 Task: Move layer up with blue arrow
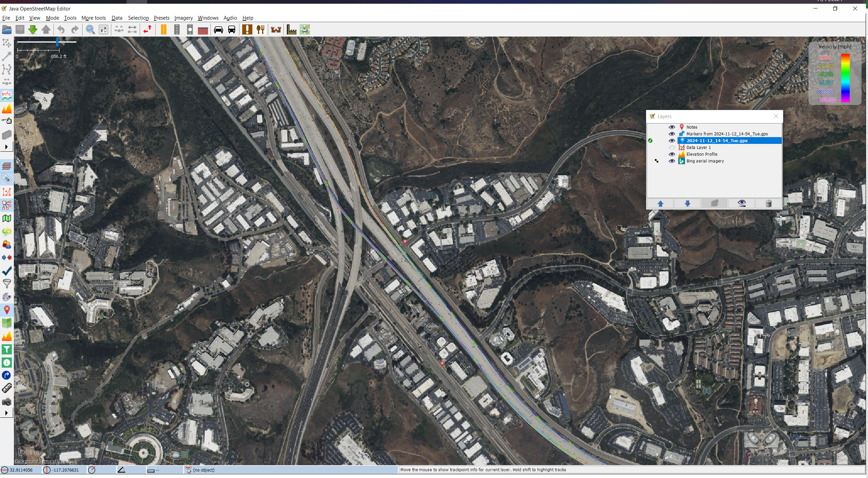660,203
